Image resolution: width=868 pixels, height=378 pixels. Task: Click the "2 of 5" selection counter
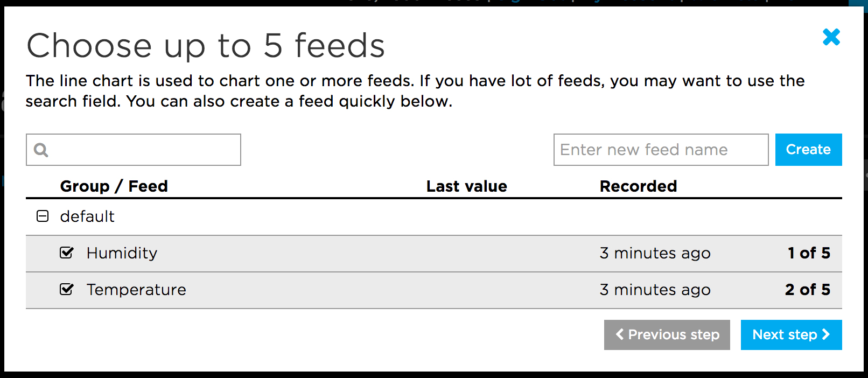[x=807, y=290]
